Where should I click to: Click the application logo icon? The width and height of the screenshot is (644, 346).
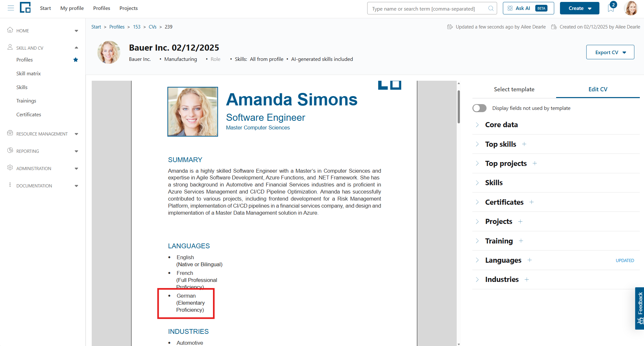click(25, 8)
